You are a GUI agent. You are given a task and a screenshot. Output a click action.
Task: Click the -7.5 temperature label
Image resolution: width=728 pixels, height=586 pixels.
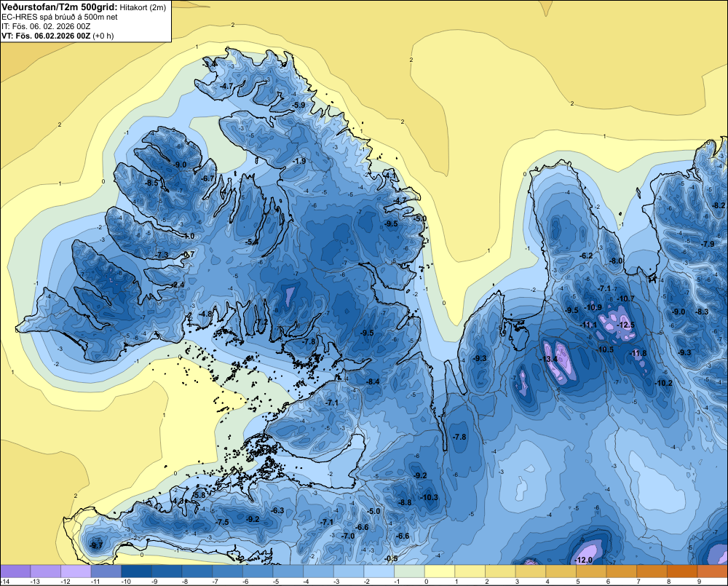pyautogui.click(x=222, y=522)
